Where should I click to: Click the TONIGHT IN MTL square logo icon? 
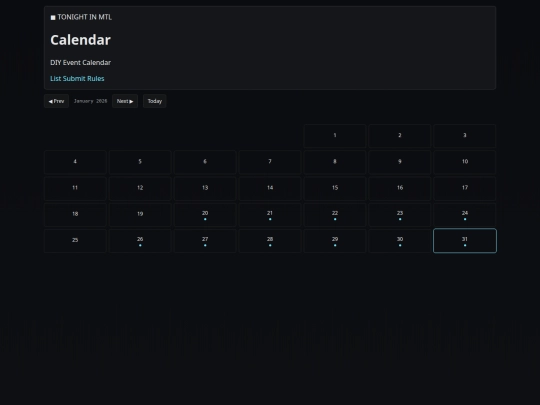[x=53, y=18]
